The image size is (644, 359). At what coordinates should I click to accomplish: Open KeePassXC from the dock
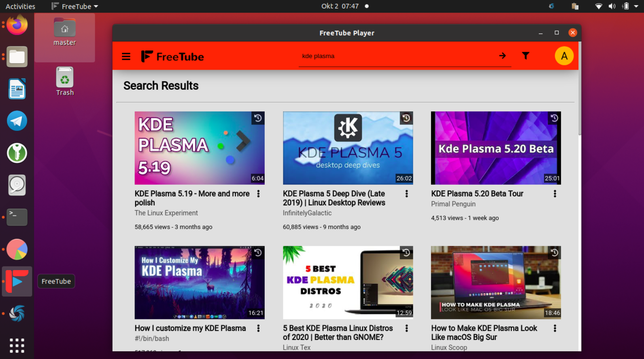17,153
